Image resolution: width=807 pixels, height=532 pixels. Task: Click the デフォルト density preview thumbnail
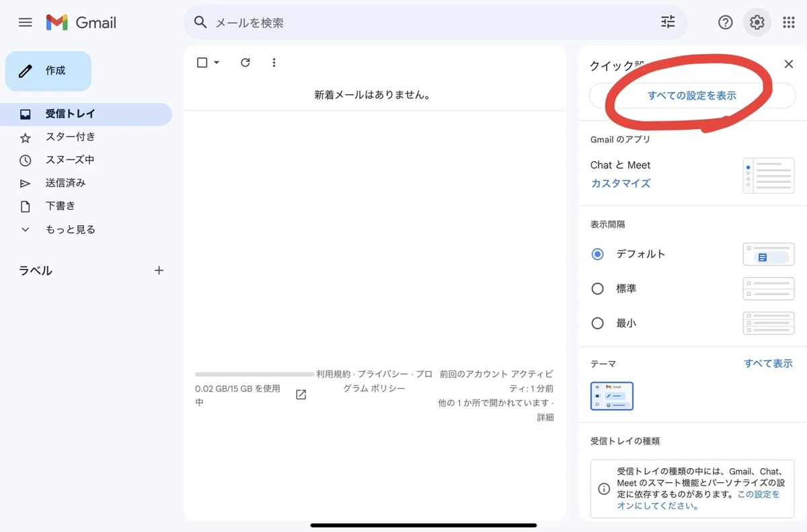click(769, 254)
